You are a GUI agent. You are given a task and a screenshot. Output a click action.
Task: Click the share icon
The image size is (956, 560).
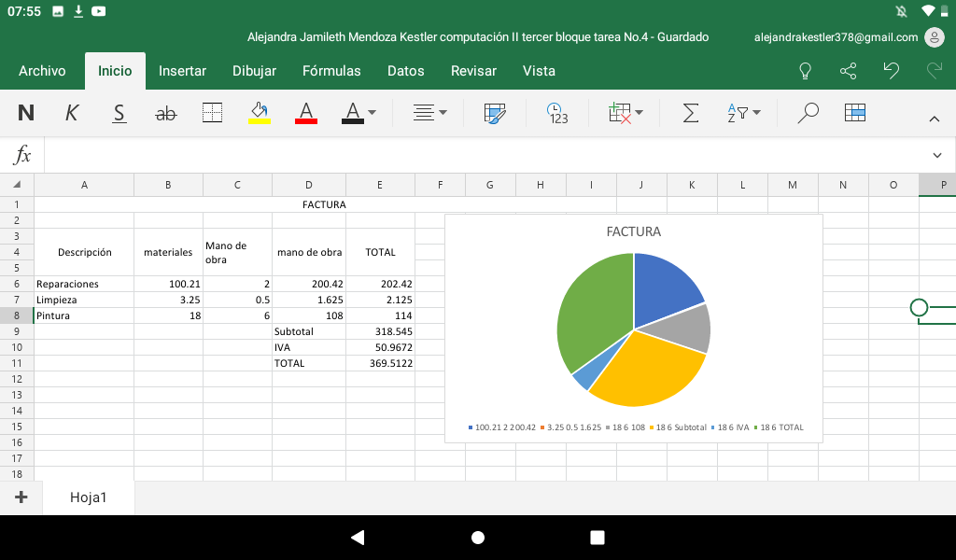click(x=848, y=71)
